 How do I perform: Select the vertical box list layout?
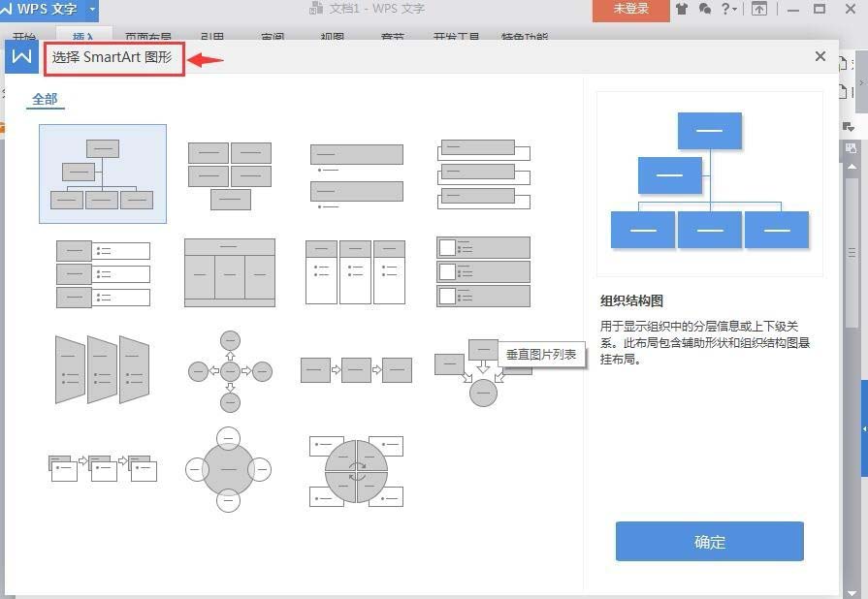click(x=483, y=173)
